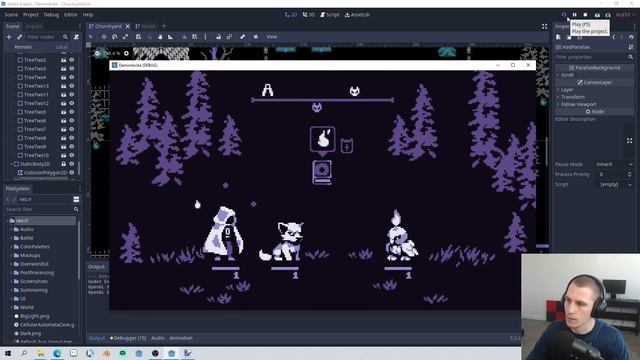640x360 pixels.
Task: Click the Play Custom Scene icon
Action: click(608, 15)
